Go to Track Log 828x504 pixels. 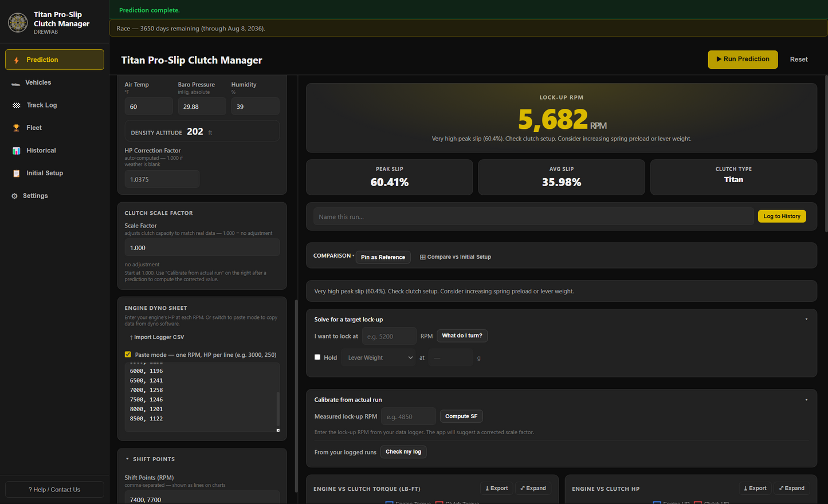click(54, 105)
